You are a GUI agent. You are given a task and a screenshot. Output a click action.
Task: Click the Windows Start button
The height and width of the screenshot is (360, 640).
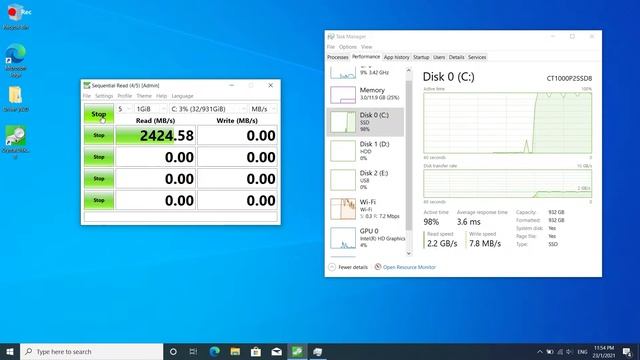[x=10, y=351]
